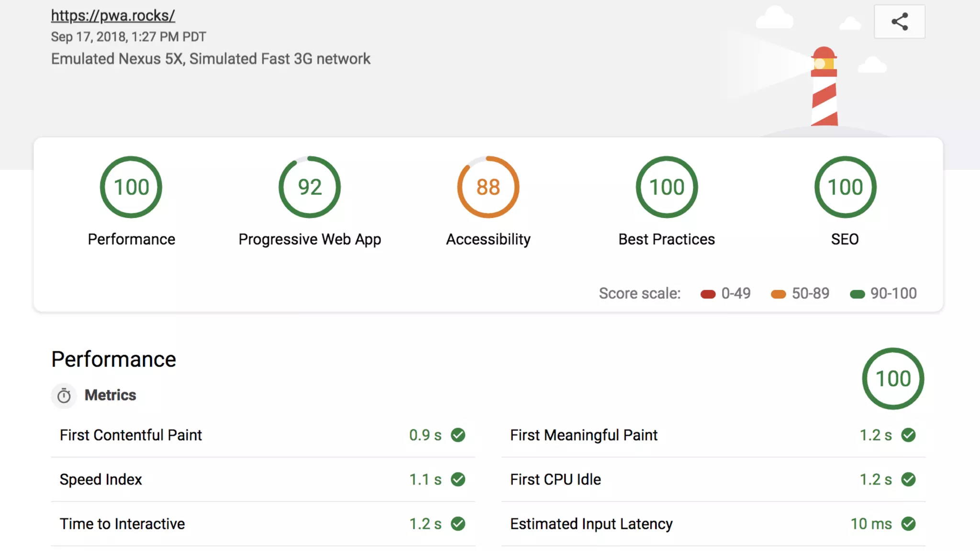This screenshot has height=551, width=980.
Task: Click Speed Index green checkmark icon
Action: pos(458,479)
